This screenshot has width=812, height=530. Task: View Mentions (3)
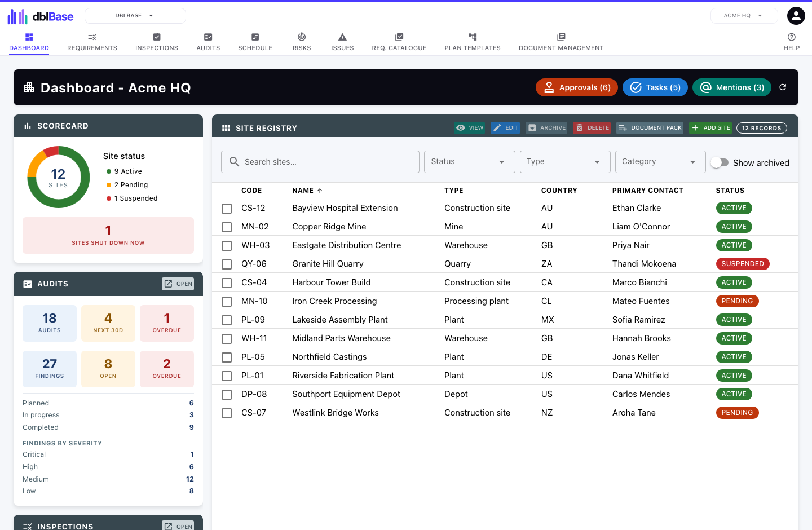tap(732, 87)
